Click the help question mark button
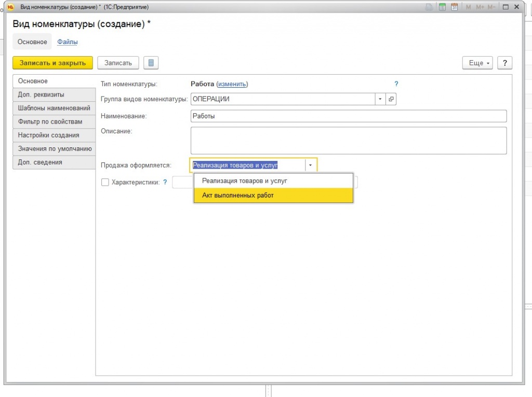 [504, 63]
